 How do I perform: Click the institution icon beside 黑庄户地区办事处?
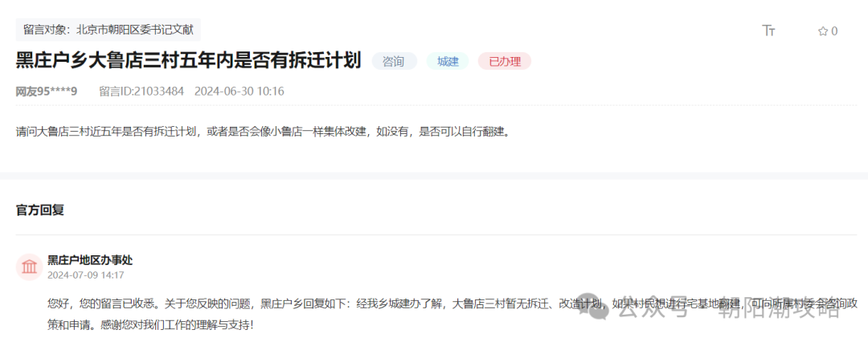29,267
